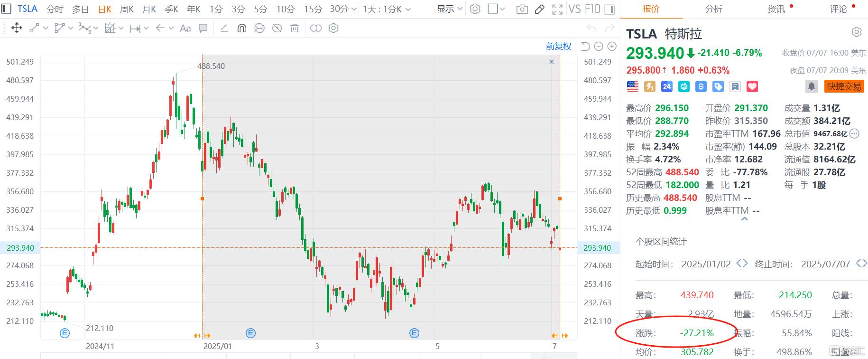Image resolution: width=868 pixels, height=359 pixels.
Task: Select the wave pattern drawing tool
Action: [84, 28]
